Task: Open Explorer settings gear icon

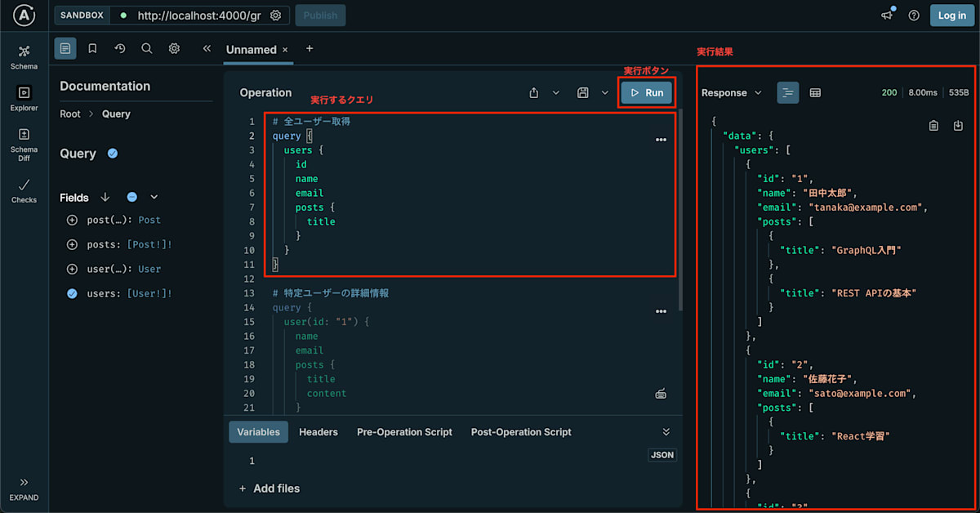Action: 174,48
